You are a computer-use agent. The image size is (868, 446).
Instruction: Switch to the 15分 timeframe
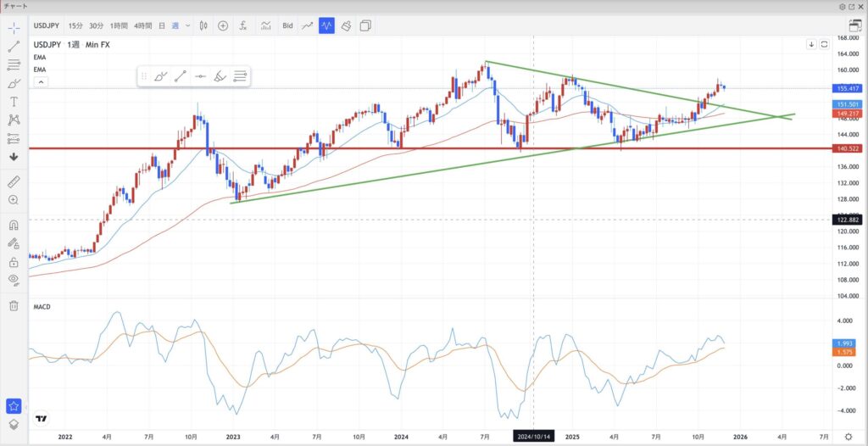pos(75,25)
